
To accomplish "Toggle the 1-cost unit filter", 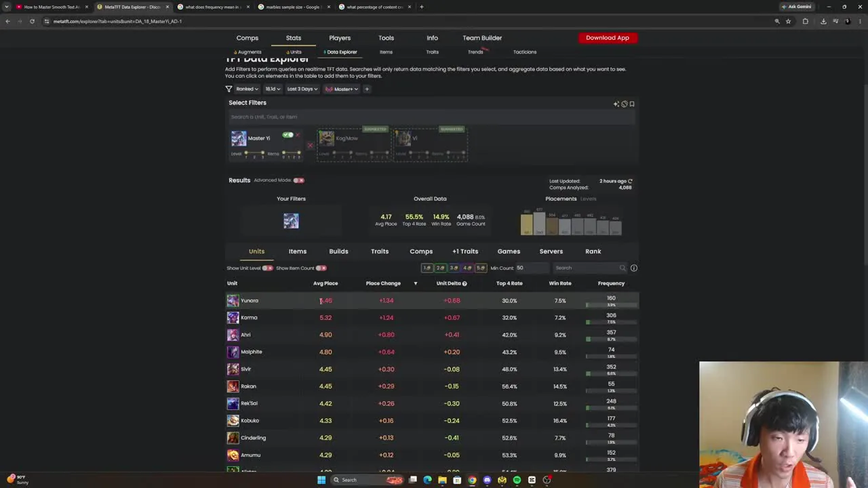I will pos(427,268).
